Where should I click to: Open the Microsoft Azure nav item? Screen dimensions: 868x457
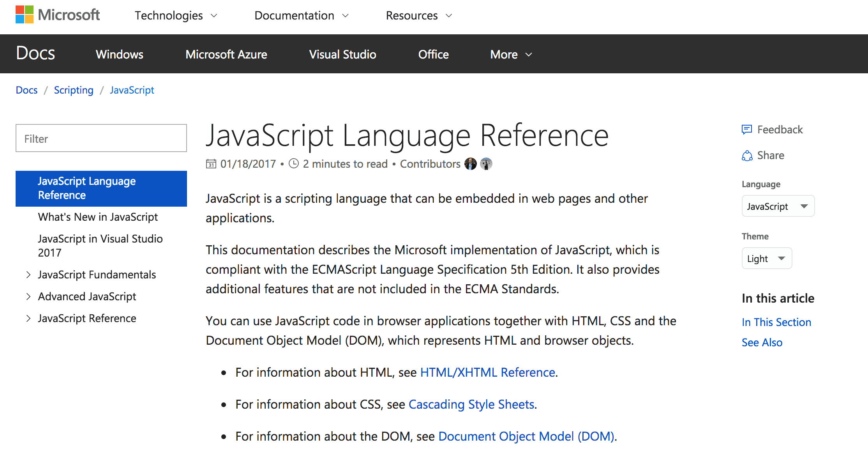tap(226, 54)
